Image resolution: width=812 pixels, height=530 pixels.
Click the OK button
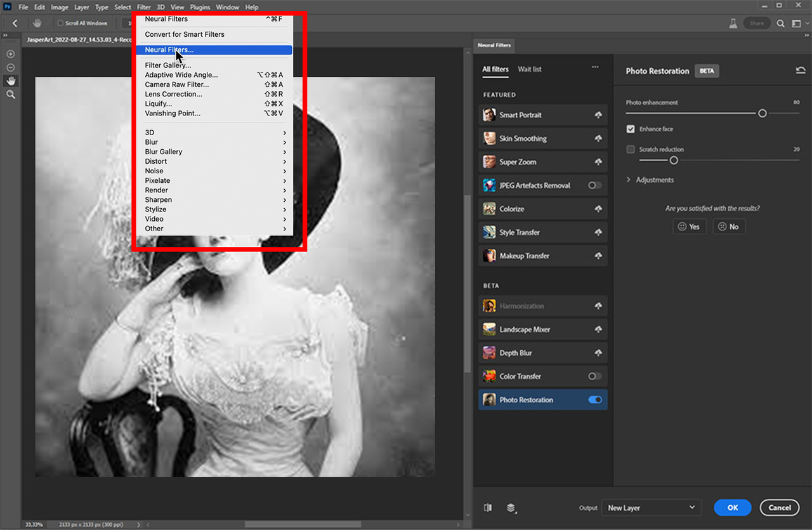(732, 508)
